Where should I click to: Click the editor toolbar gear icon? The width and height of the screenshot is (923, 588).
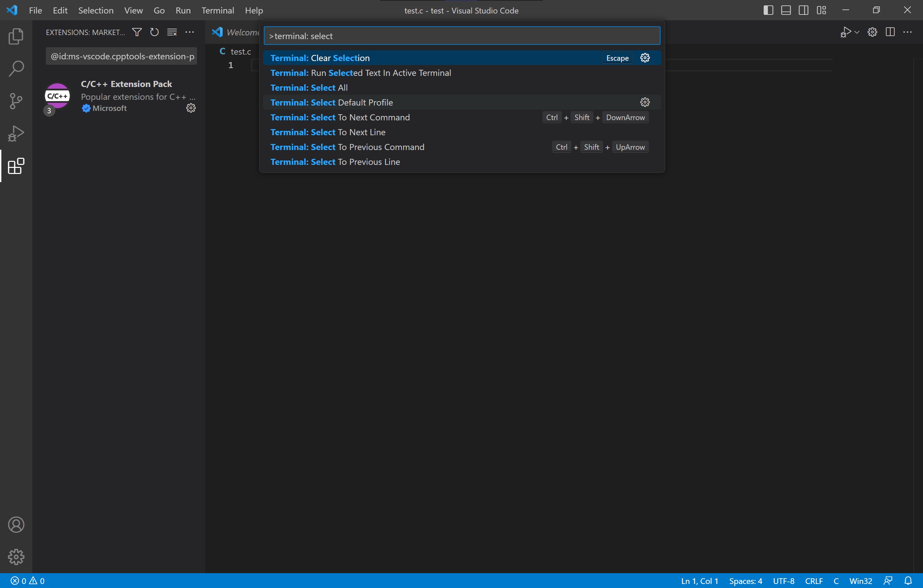[872, 32]
